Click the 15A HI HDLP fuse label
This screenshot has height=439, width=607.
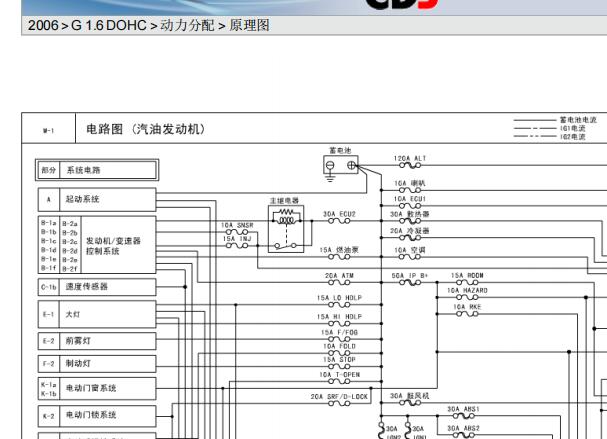[339, 317]
